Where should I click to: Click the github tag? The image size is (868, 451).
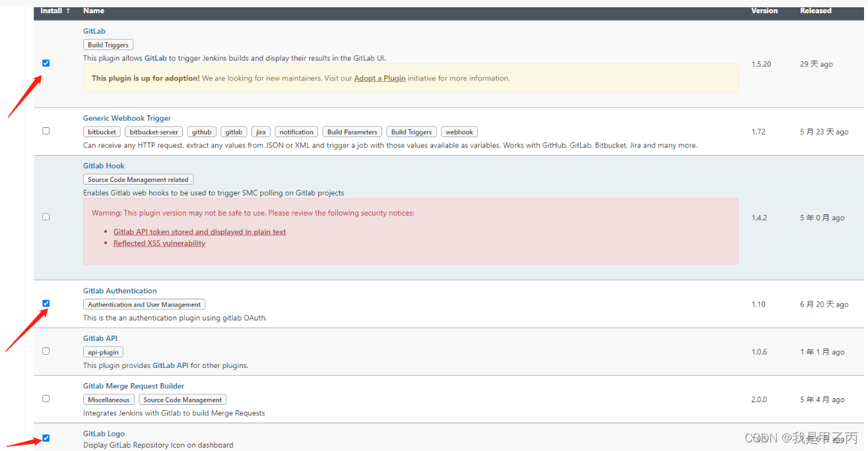(x=202, y=132)
